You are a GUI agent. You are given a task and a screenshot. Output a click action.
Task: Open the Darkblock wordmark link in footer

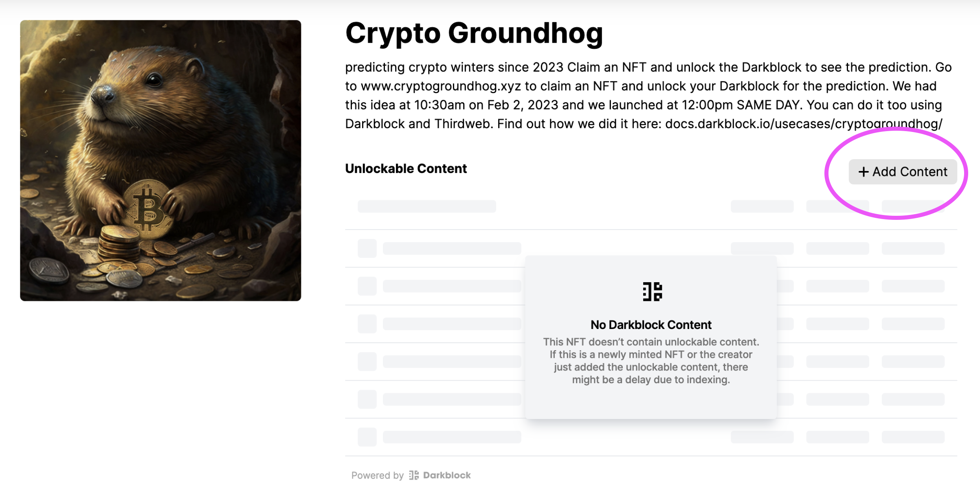point(447,475)
